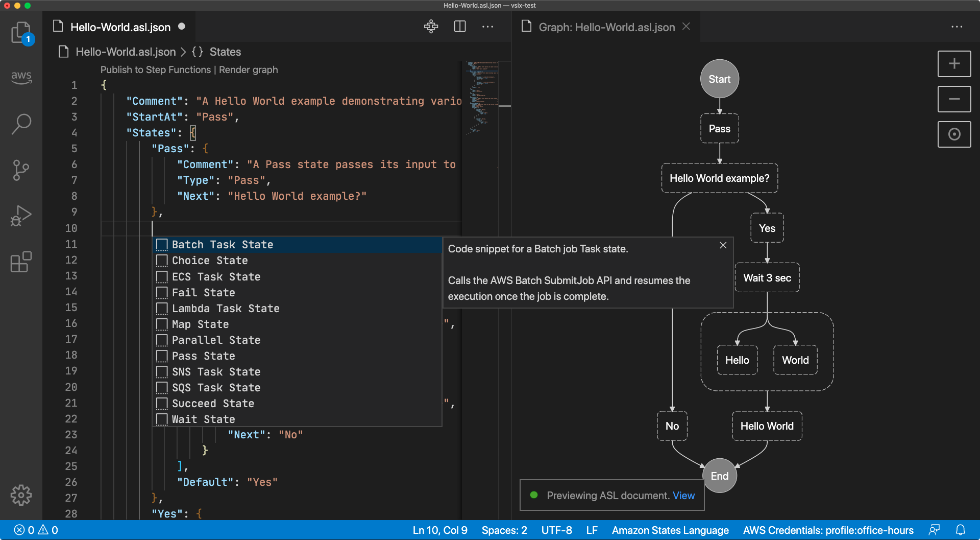980x540 pixels.
Task: Open the Source Control view
Action: 21,170
